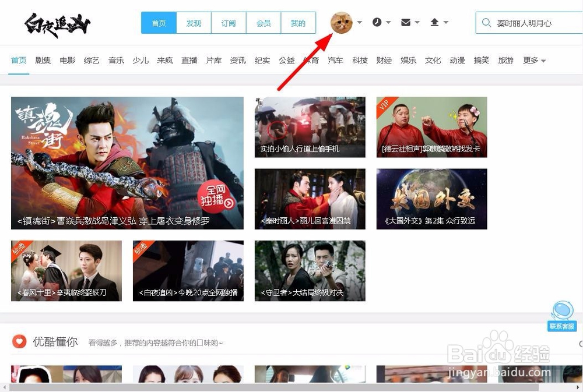Open the messages envelope icon
583x392 pixels.
[406, 22]
